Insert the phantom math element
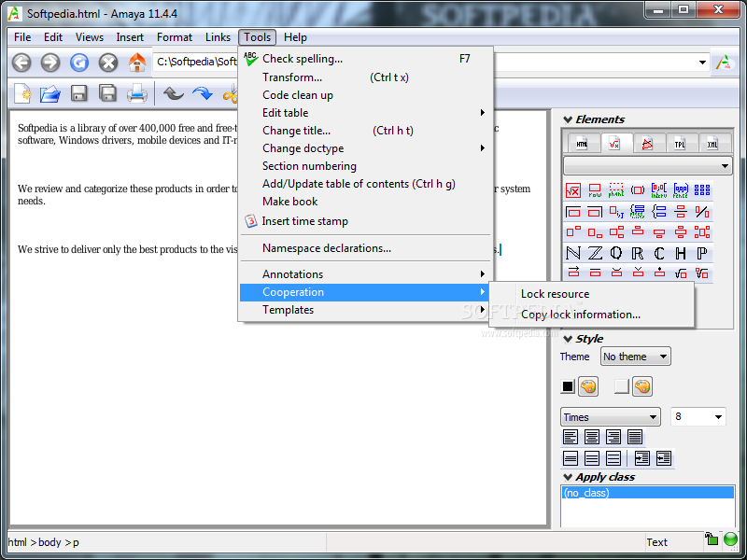Image resolution: width=747 pixels, height=560 pixels. pos(616,190)
